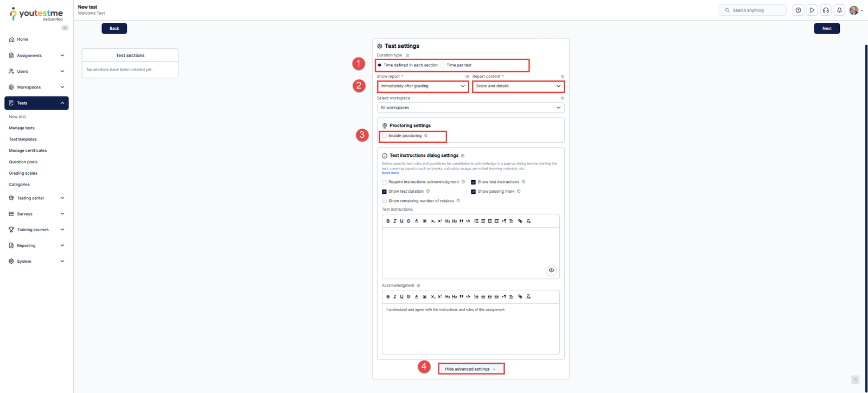Click the headset support icon
The height and width of the screenshot is (393, 868).
(826, 10)
